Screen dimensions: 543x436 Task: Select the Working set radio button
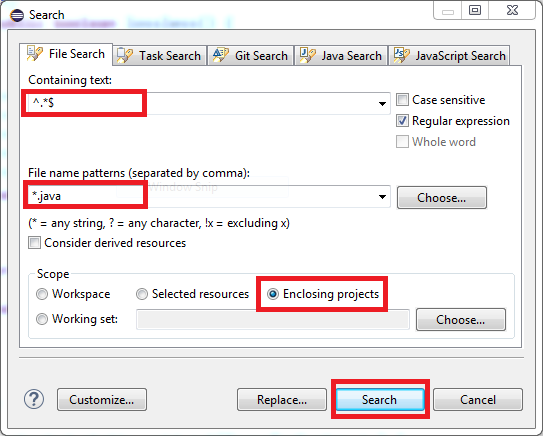pos(42,319)
